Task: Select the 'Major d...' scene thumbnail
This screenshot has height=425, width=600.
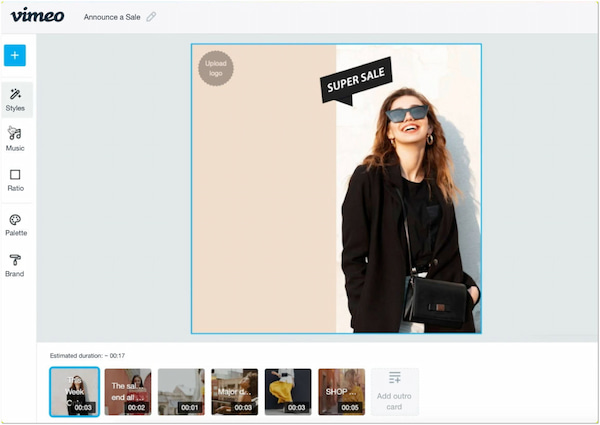Action: pos(235,392)
